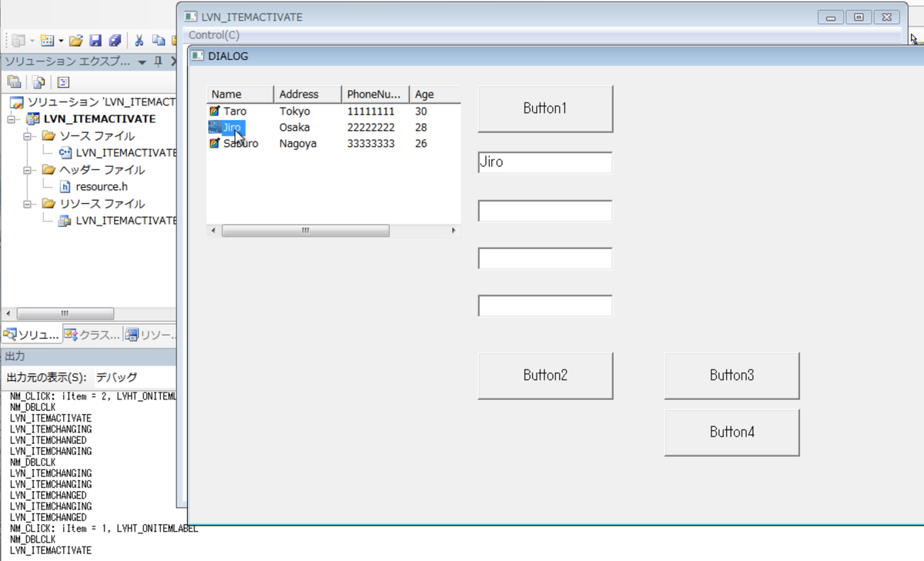Click the resource.h header file icon
924x561 pixels.
pyautogui.click(x=65, y=187)
